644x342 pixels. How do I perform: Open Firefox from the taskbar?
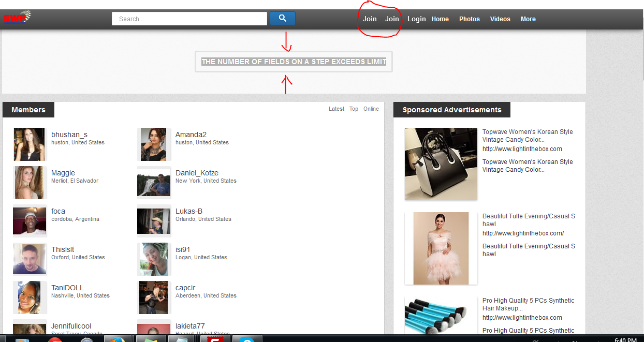[118, 339]
